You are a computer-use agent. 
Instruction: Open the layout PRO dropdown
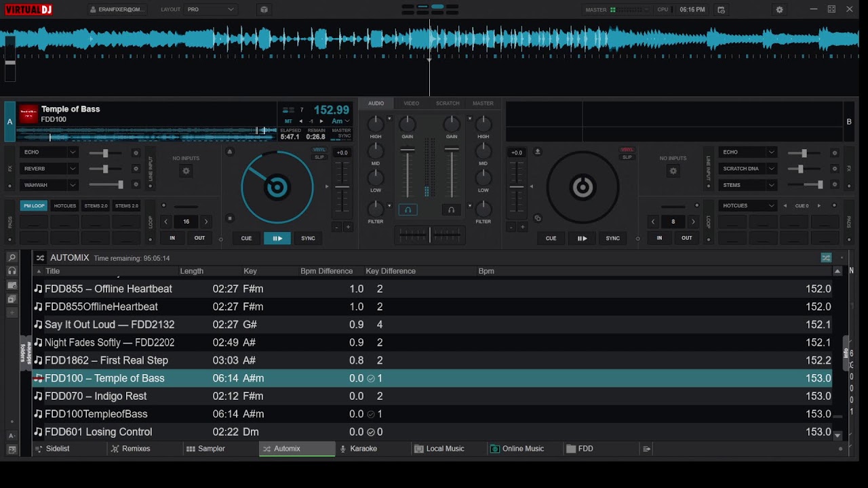coord(210,9)
